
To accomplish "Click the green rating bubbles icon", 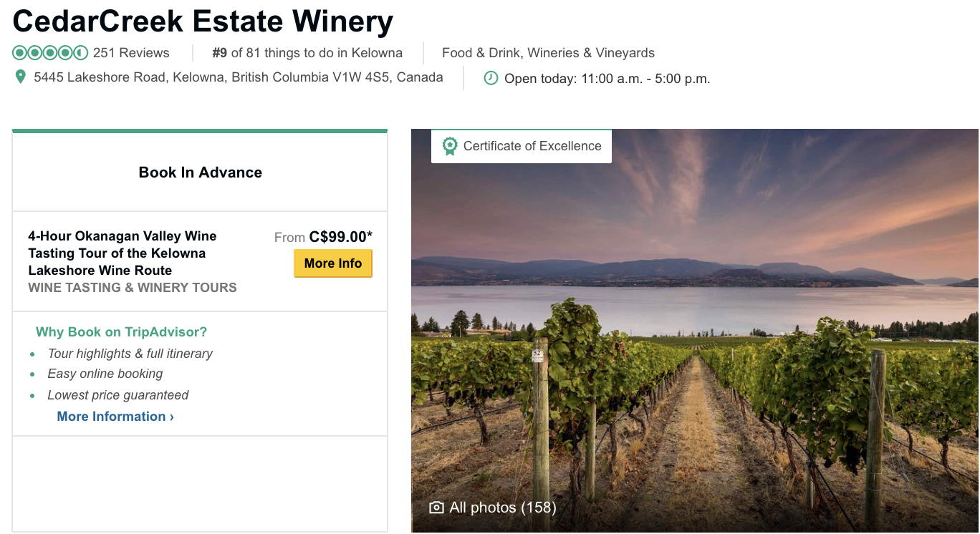I will [x=50, y=53].
